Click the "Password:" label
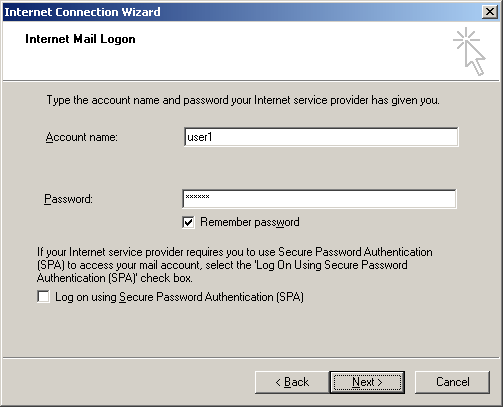 68,199
